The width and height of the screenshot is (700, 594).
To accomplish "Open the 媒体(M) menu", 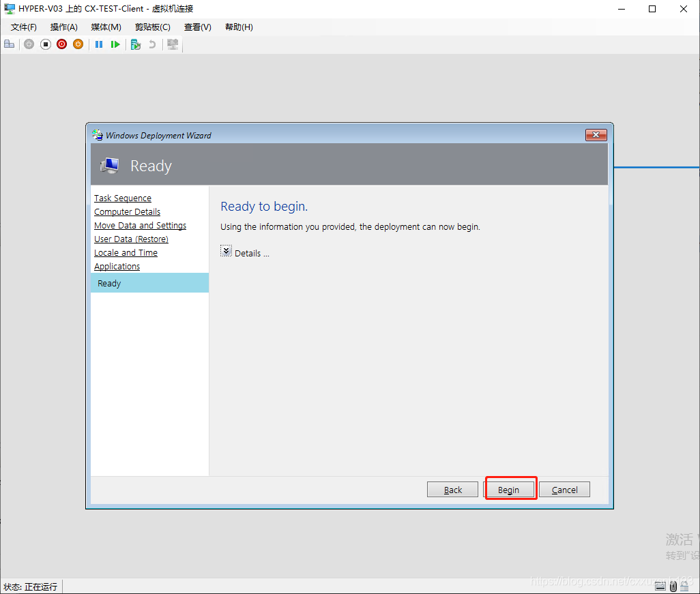I will point(106,27).
